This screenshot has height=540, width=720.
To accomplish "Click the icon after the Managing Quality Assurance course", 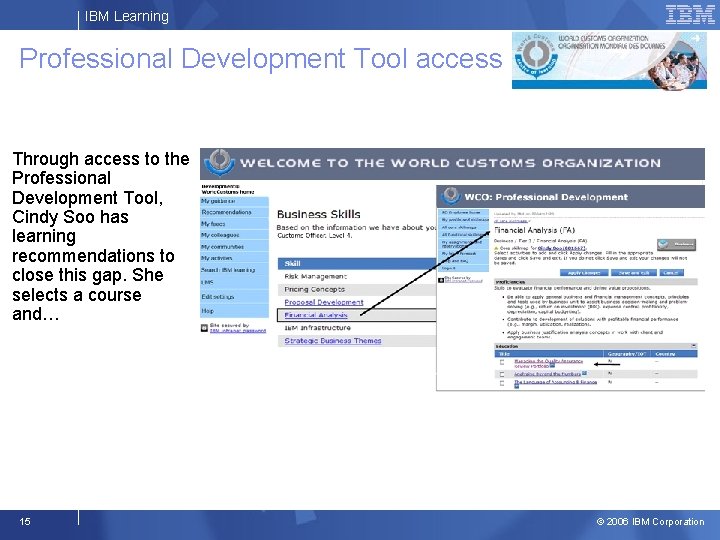I will pyautogui.click(x=552, y=366).
